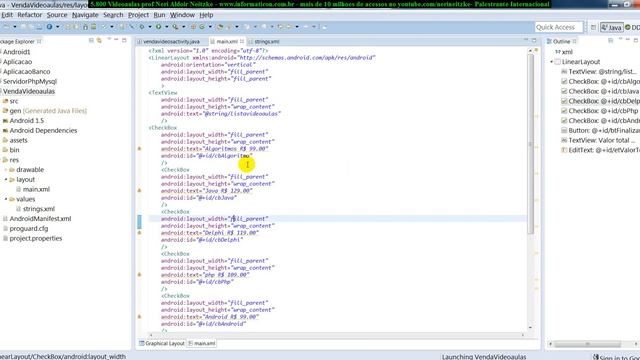Image resolution: width=640 pixels, height=360 pixels.
Task: Toggle Link with Editor in Package Explorer
Action: click(99, 40)
